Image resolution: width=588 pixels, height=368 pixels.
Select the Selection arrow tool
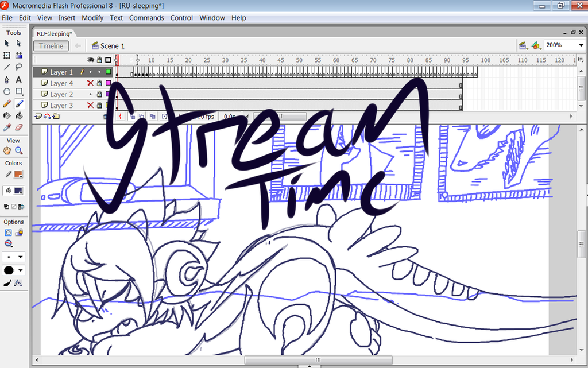[x=7, y=44]
